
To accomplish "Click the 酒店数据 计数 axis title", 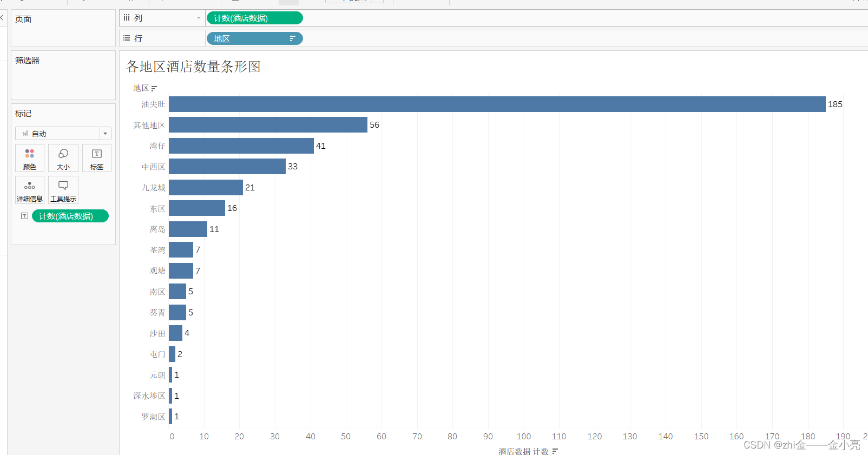I will tap(523, 451).
